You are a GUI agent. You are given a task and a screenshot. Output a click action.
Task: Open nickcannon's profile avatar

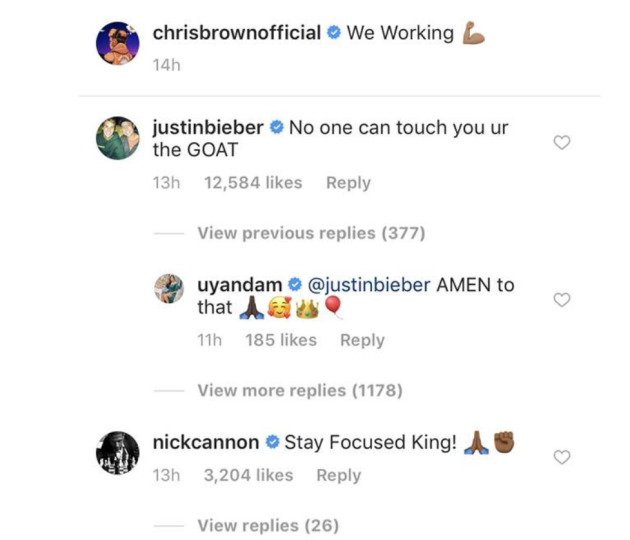118,450
